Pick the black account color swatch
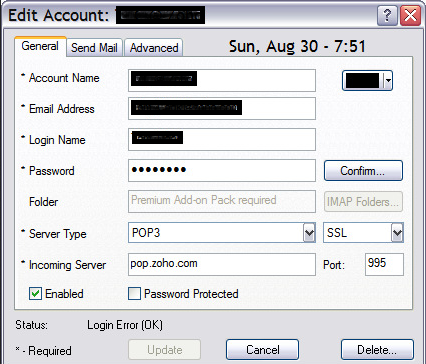 tap(363, 80)
